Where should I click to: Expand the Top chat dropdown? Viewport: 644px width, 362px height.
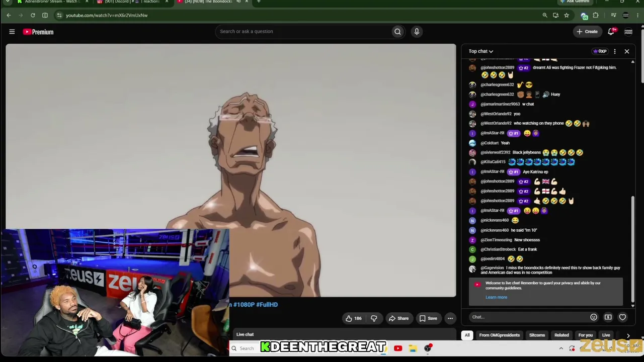(481, 51)
